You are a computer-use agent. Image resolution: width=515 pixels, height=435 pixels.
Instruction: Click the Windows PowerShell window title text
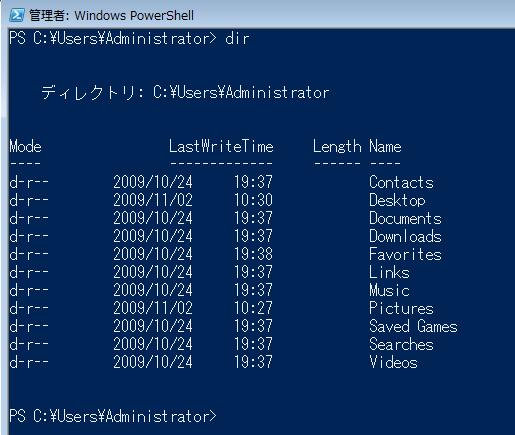pyautogui.click(x=111, y=16)
